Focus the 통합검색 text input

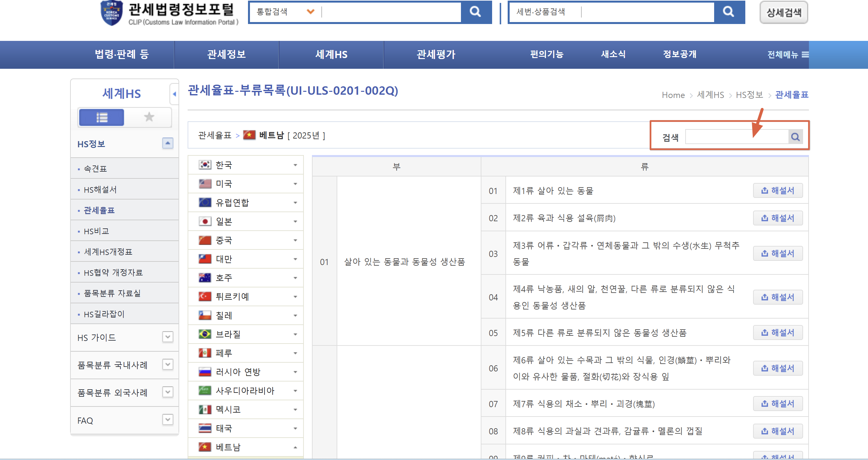click(x=391, y=12)
